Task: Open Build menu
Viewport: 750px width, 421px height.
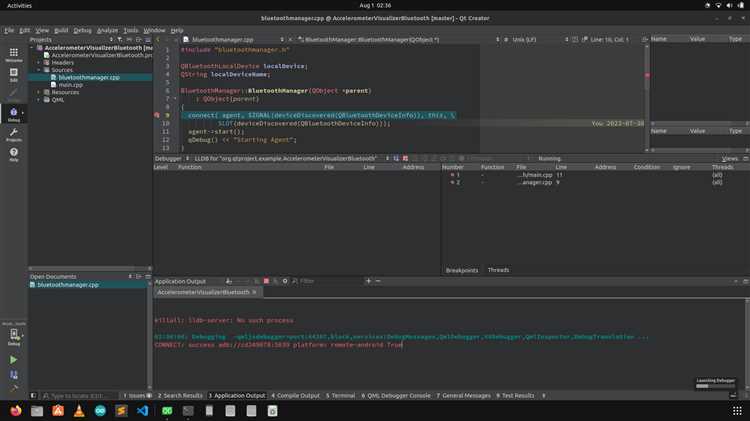Action: [61, 30]
